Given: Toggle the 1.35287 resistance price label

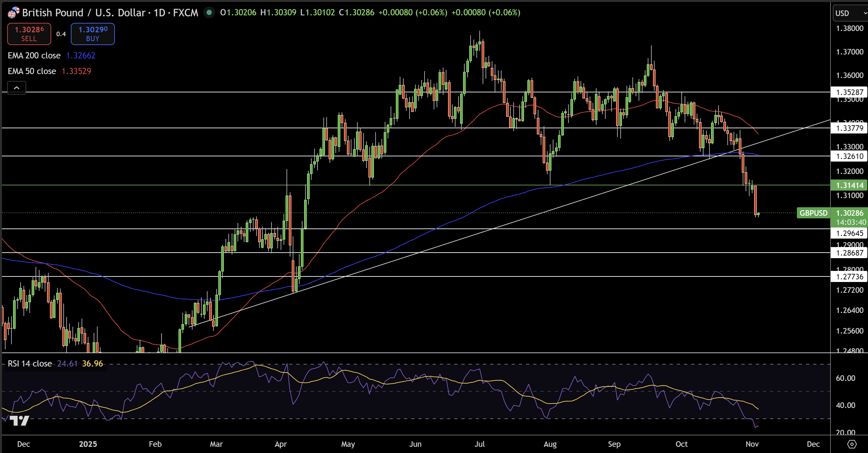Looking at the screenshot, I should [849, 92].
